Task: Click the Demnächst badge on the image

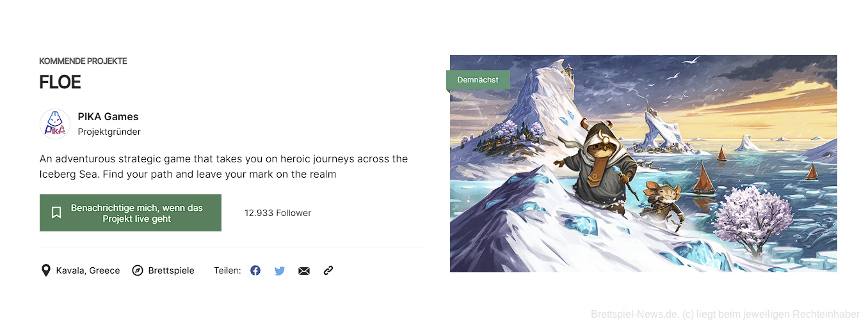Action: [x=478, y=80]
